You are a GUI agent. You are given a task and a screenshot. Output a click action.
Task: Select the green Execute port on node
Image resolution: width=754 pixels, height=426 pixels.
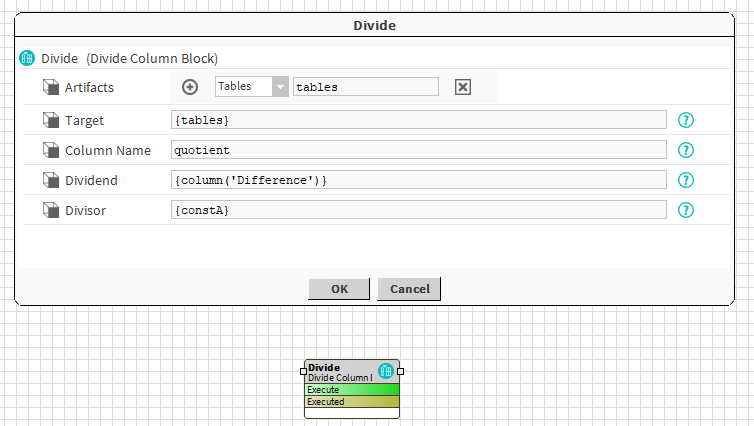pos(351,390)
